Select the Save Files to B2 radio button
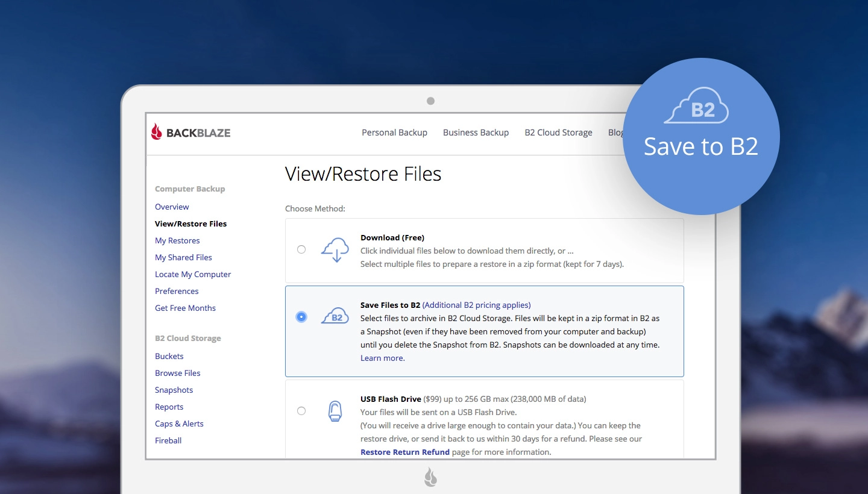Image resolution: width=868 pixels, height=494 pixels. 301,317
